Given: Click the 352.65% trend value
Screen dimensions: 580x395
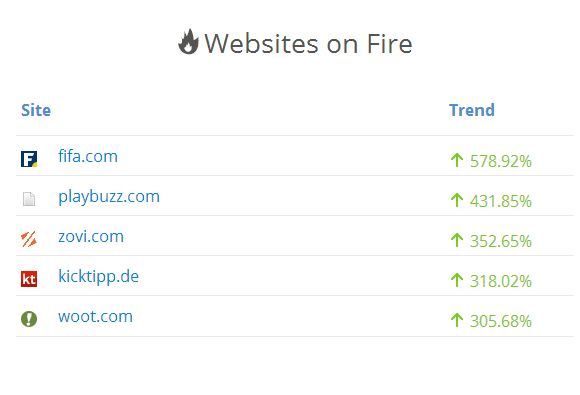Looking at the screenshot, I should [501, 241].
